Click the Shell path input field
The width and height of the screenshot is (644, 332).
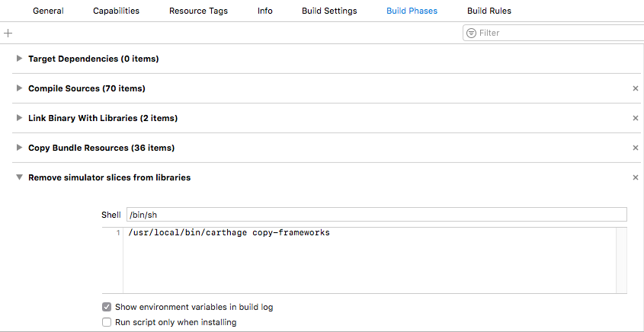[x=376, y=215]
